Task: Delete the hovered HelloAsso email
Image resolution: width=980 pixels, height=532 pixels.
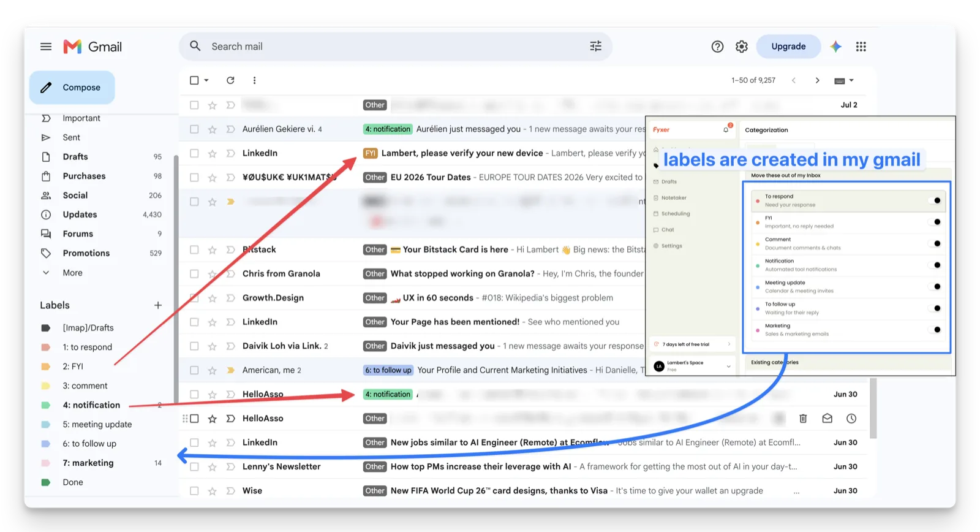Action: coord(803,419)
